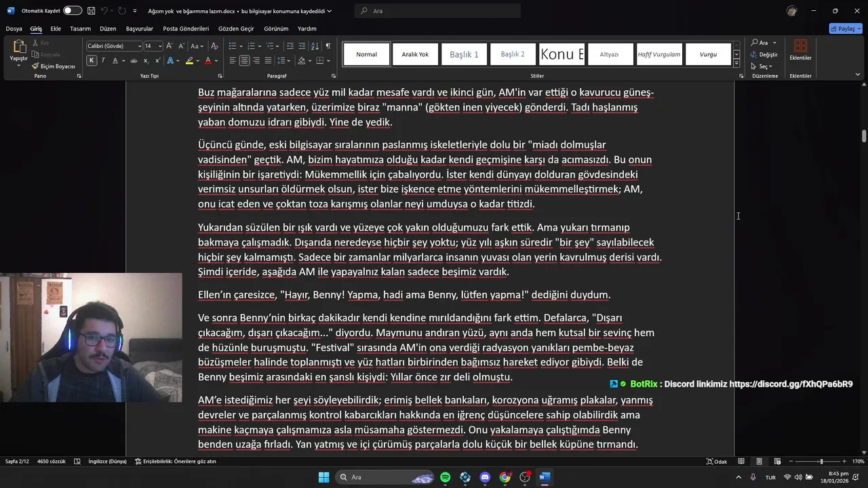
Task: Switch to web layout view in status bar
Action: pos(778,462)
